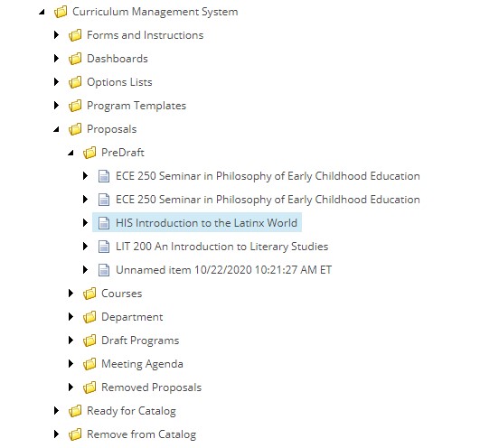Click the document icon for LIT 200
The image size is (480, 448).
pyautogui.click(x=104, y=247)
